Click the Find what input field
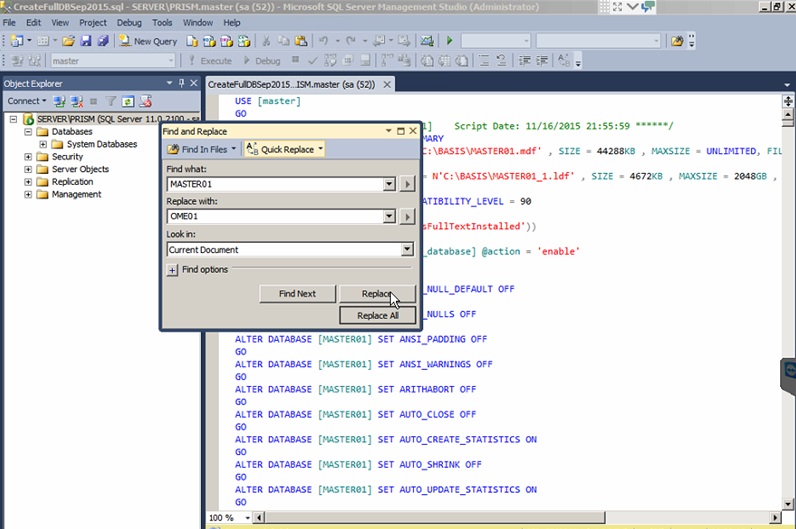The width and height of the screenshot is (796, 529). click(x=275, y=184)
